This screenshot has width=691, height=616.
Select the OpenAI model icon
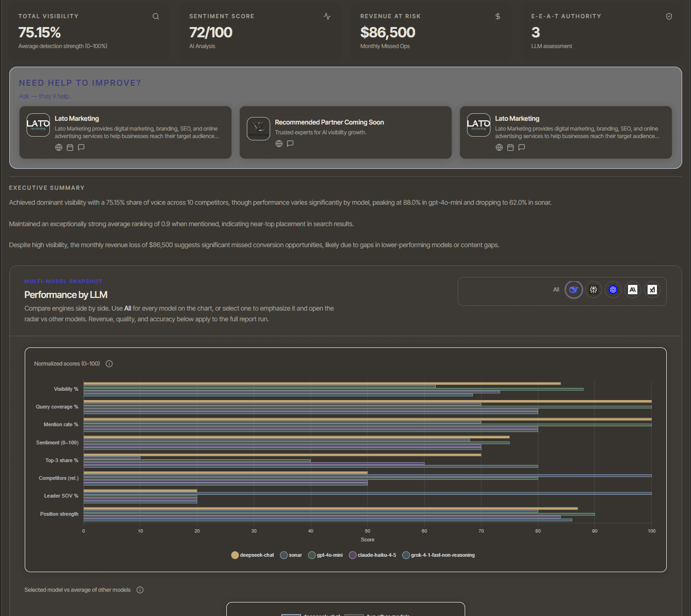pos(613,290)
